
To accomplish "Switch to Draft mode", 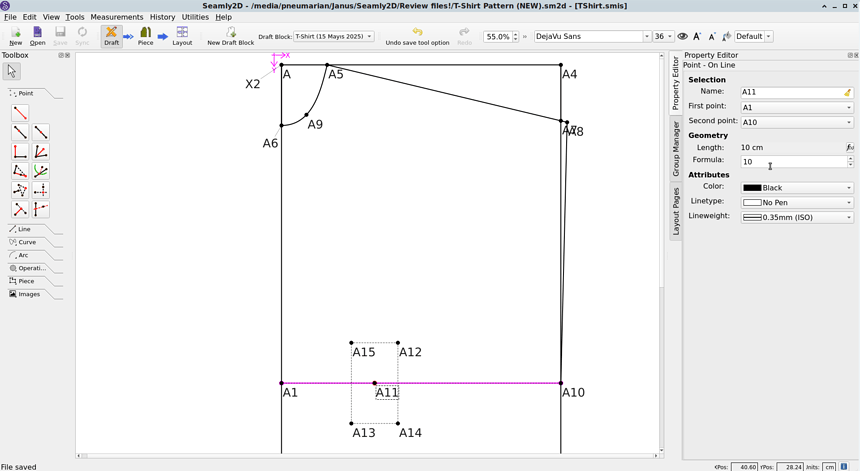I will 111,36.
